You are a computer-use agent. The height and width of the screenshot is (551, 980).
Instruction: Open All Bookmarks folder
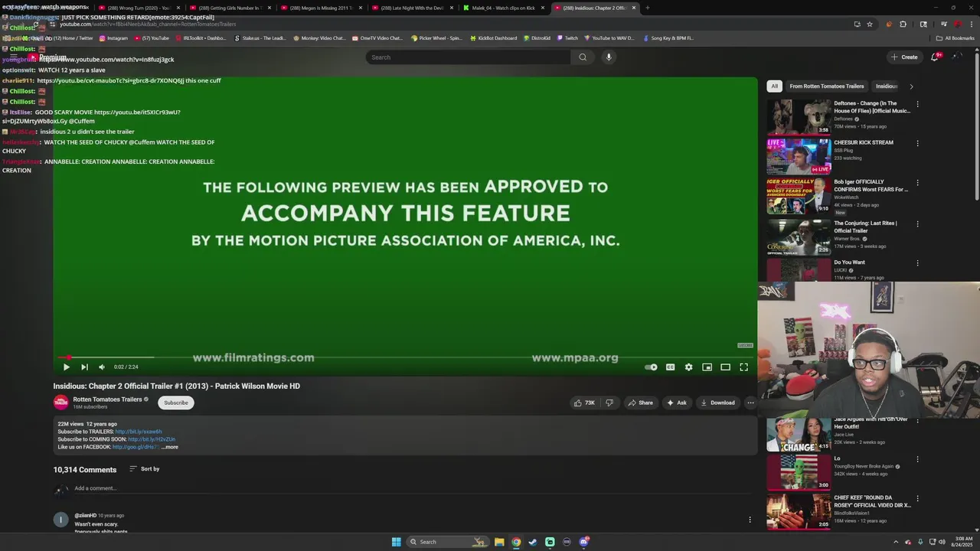pyautogui.click(x=955, y=38)
